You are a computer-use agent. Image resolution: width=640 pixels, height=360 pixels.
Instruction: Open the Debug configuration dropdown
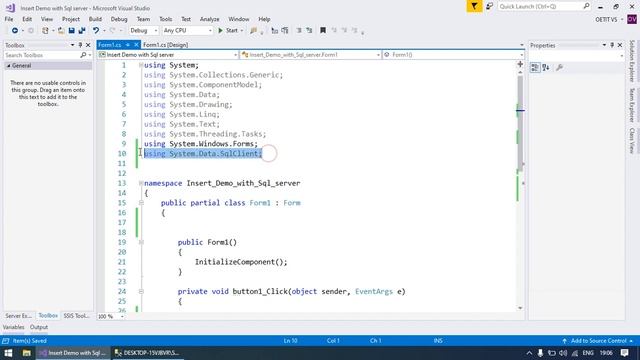[143, 31]
